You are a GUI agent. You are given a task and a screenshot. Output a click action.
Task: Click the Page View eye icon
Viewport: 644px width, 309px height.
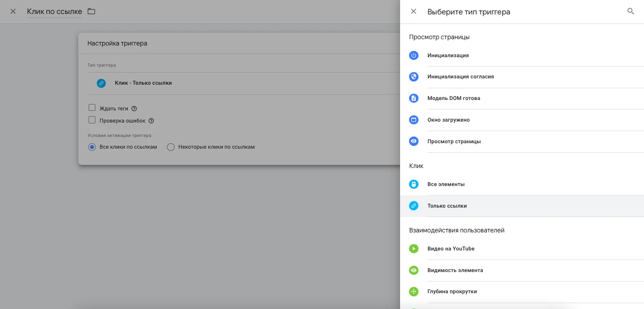click(x=414, y=141)
